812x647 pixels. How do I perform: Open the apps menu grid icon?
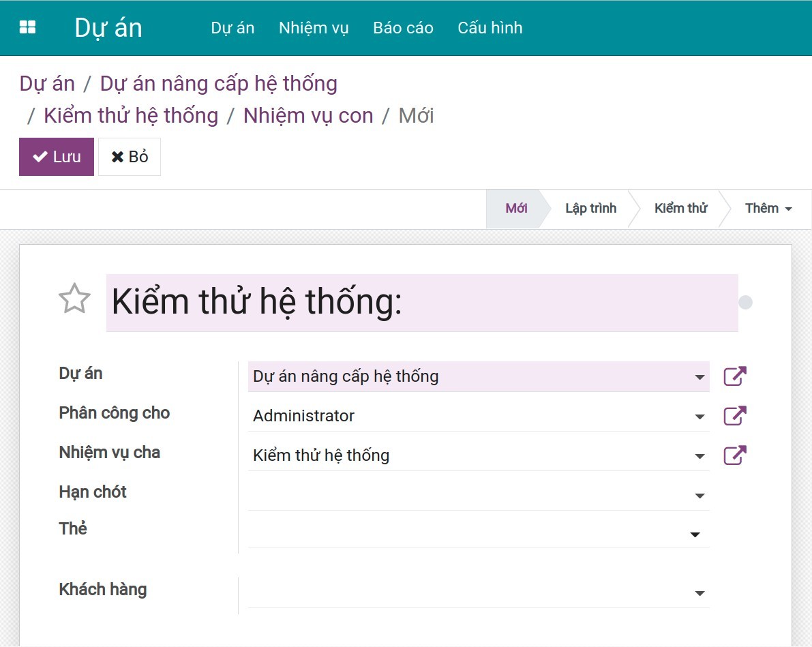(x=27, y=27)
